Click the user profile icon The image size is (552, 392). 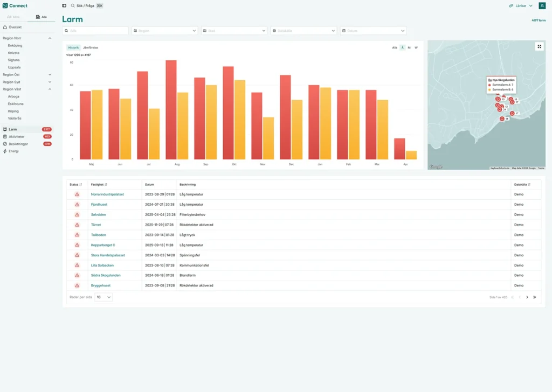click(x=542, y=6)
